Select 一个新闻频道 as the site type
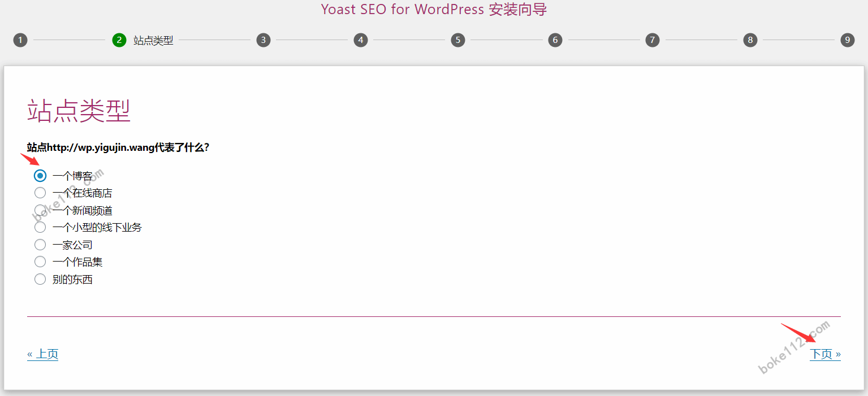868x396 pixels. (x=40, y=210)
